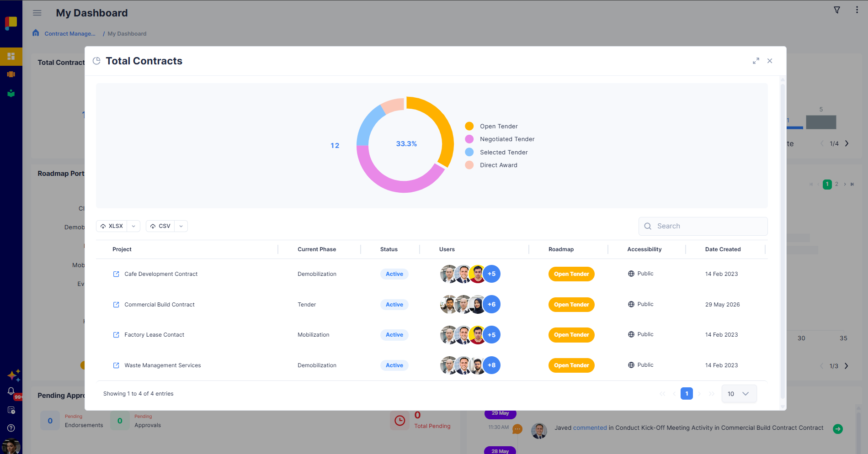Open the hamburger navigation menu
The height and width of the screenshot is (454, 868).
point(37,13)
